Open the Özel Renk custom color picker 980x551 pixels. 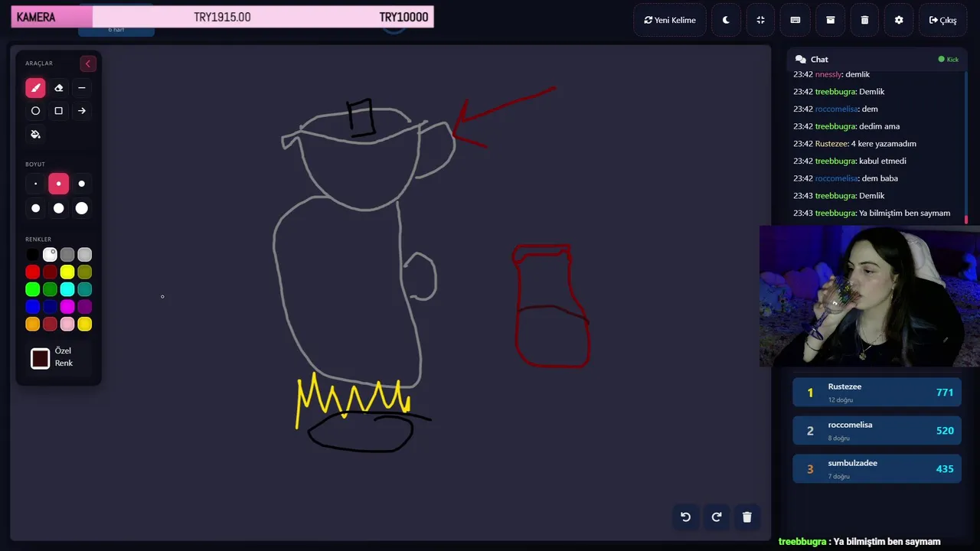click(40, 358)
